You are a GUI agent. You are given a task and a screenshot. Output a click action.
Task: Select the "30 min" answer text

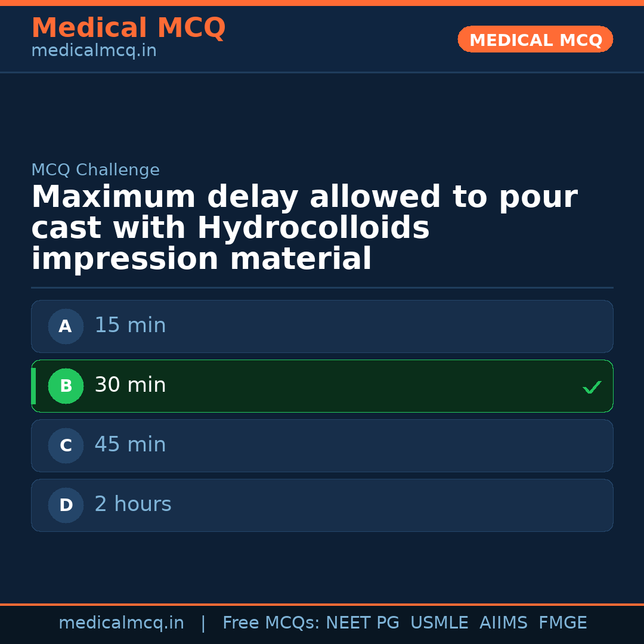130,385
